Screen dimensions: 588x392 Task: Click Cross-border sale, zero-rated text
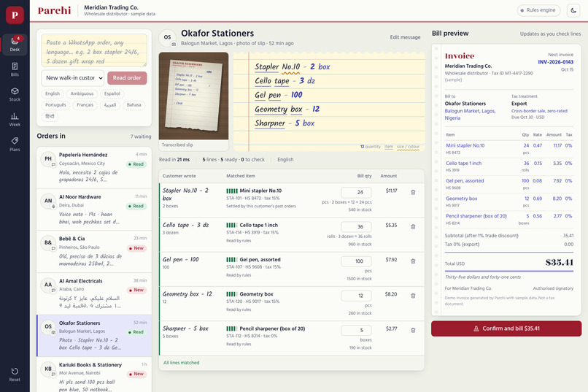pos(539,111)
